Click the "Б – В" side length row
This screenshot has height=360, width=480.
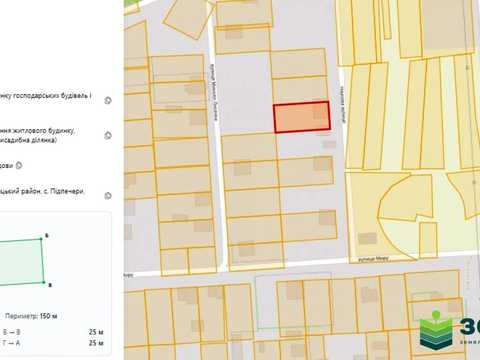[53, 332]
